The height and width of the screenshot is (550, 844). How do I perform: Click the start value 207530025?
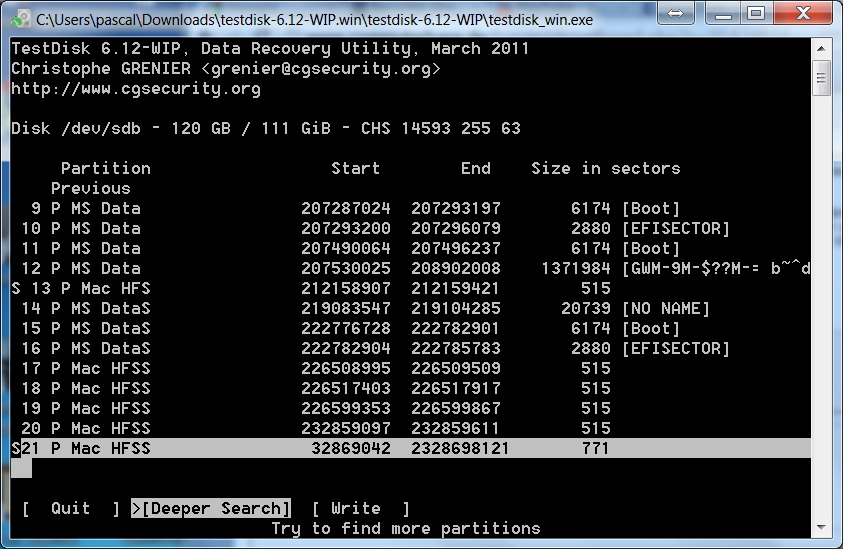346,268
